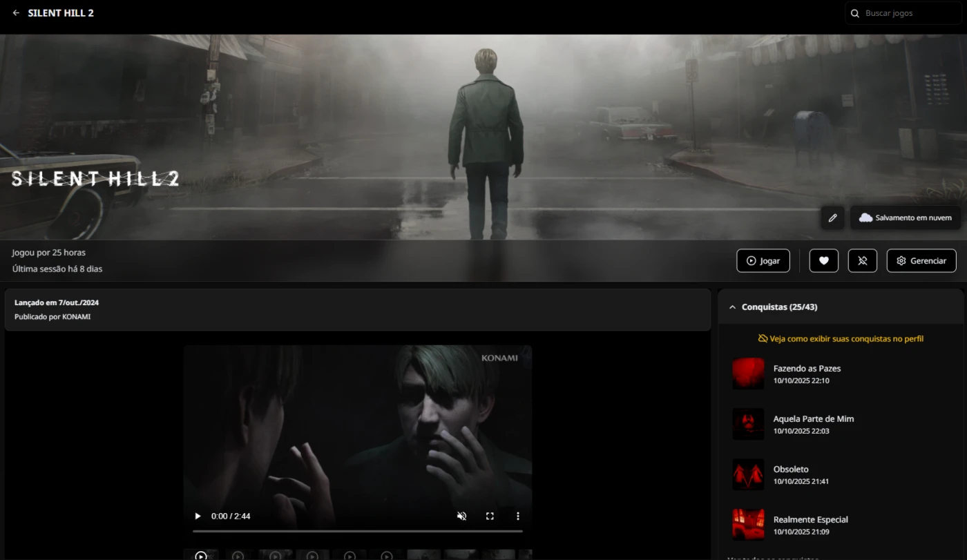Viewport: 967px width, 560px height.
Task: Play the trailer video
Action: [198, 516]
